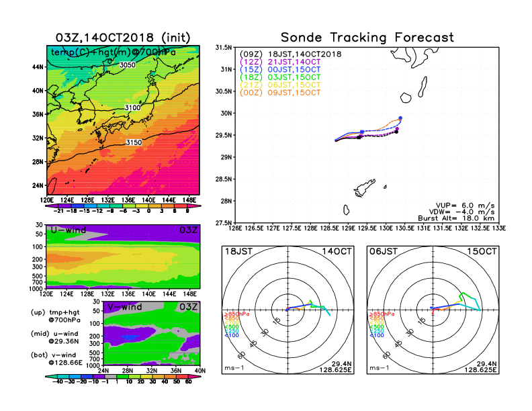Click the 27.5N latitude axis label
Screen dimensions: 532x411
pyautogui.click(x=223, y=223)
